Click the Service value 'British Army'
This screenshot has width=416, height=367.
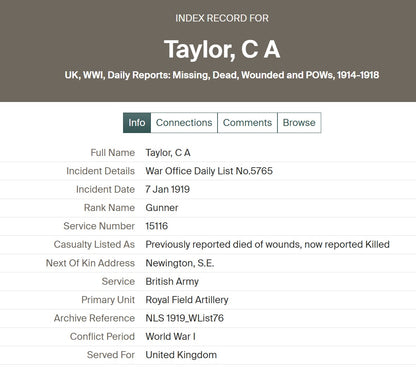[172, 281]
